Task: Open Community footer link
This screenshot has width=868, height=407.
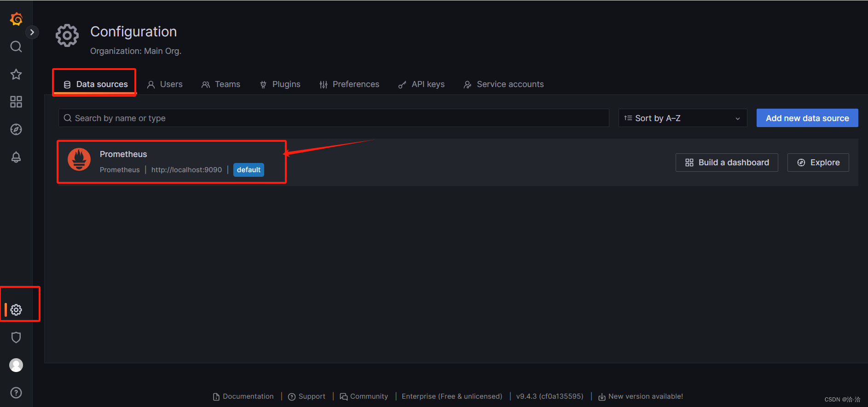Action: [x=364, y=396]
